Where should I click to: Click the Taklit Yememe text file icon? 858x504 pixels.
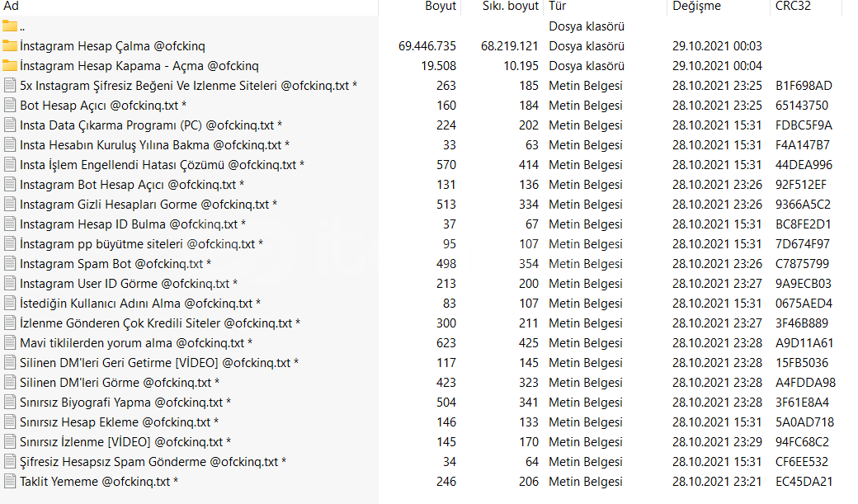[x=9, y=482]
